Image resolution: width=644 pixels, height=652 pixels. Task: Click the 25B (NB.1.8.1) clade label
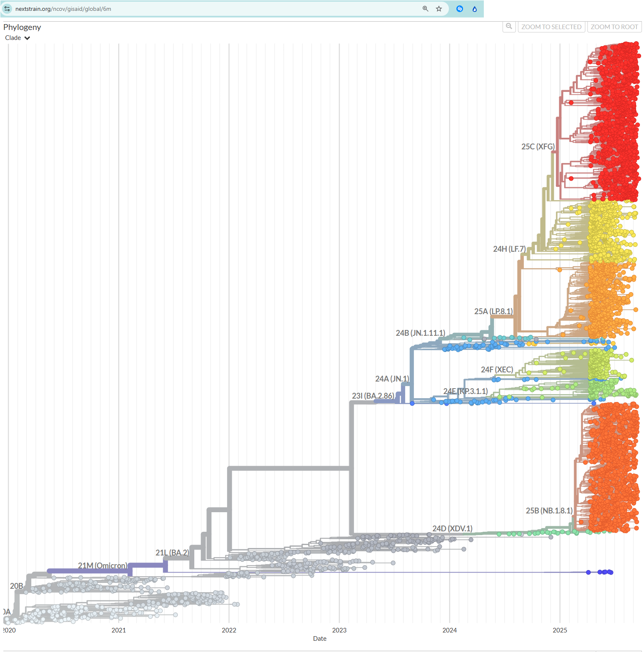[549, 511]
